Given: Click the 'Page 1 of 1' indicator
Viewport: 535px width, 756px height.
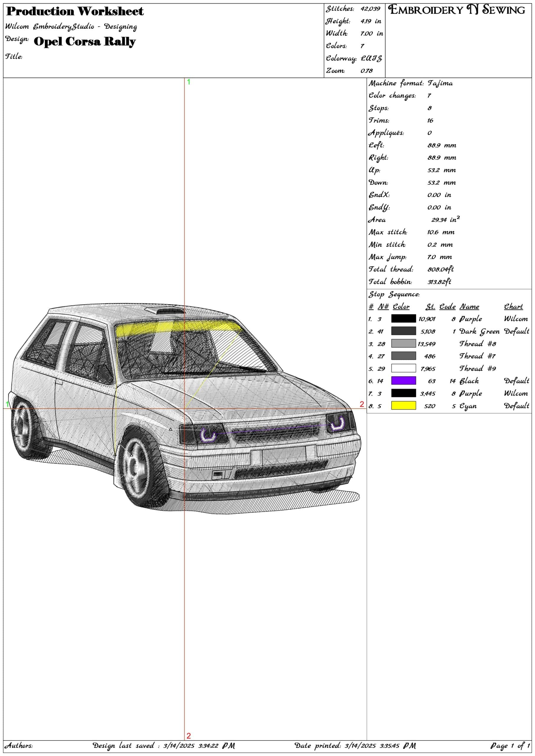Looking at the screenshot, I should click(x=510, y=745).
